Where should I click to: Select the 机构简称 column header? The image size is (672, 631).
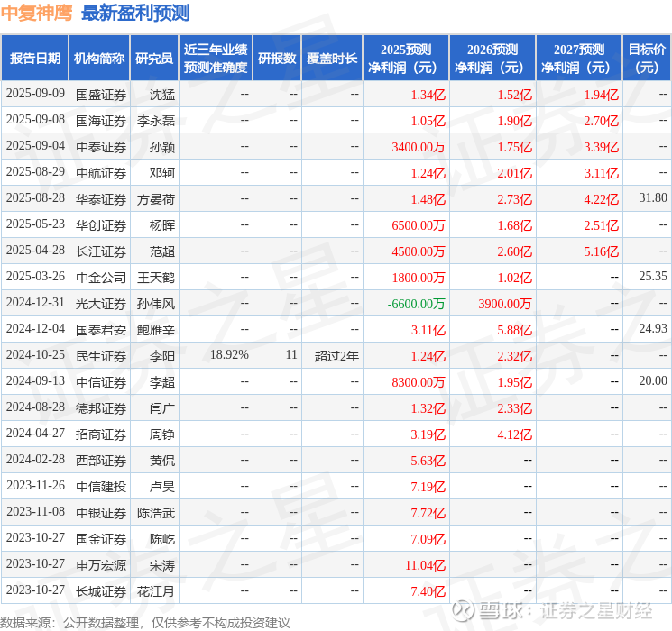(99, 59)
